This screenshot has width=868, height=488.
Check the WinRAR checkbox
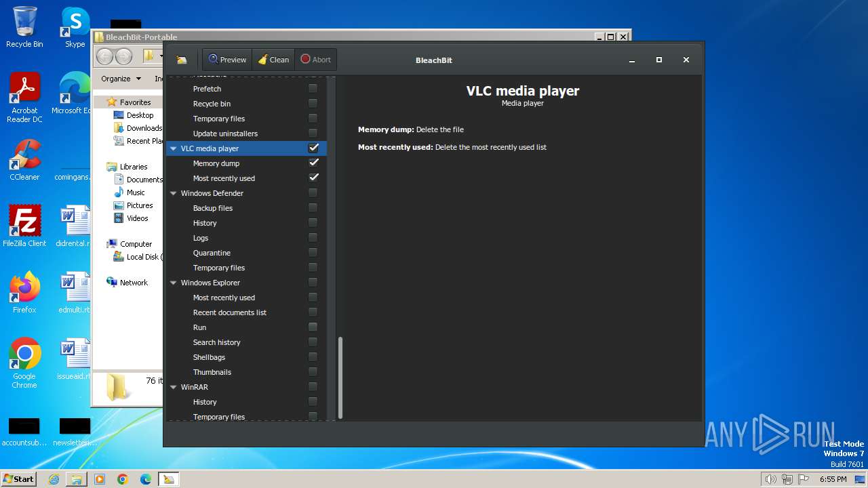[x=313, y=386]
